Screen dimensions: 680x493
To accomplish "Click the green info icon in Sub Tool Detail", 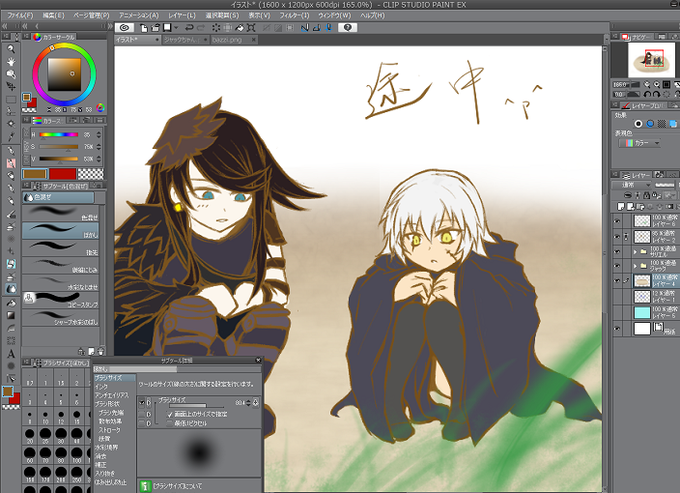I will tap(146, 486).
